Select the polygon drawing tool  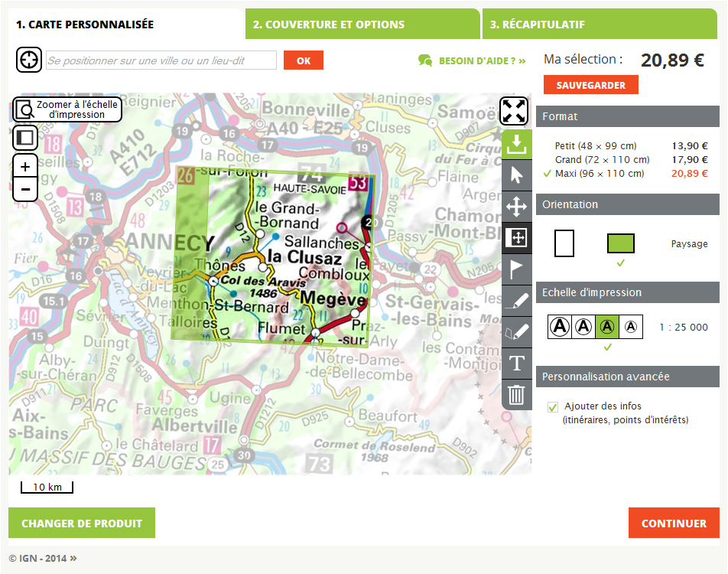click(516, 331)
